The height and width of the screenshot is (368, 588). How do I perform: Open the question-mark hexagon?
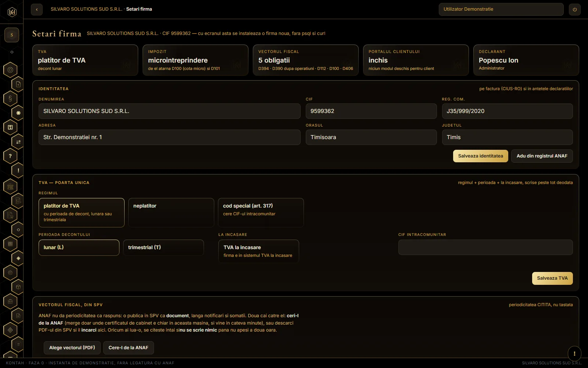pyautogui.click(x=10, y=156)
